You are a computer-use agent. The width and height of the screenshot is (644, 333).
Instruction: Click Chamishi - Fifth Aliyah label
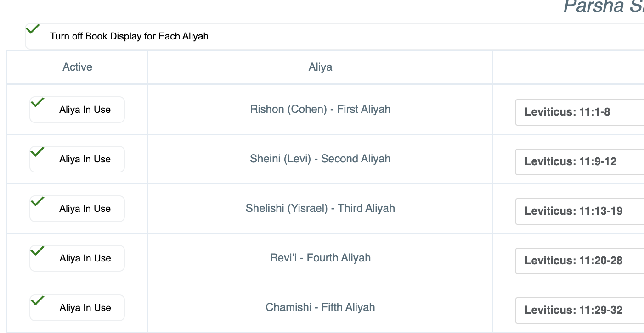[x=320, y=307]
